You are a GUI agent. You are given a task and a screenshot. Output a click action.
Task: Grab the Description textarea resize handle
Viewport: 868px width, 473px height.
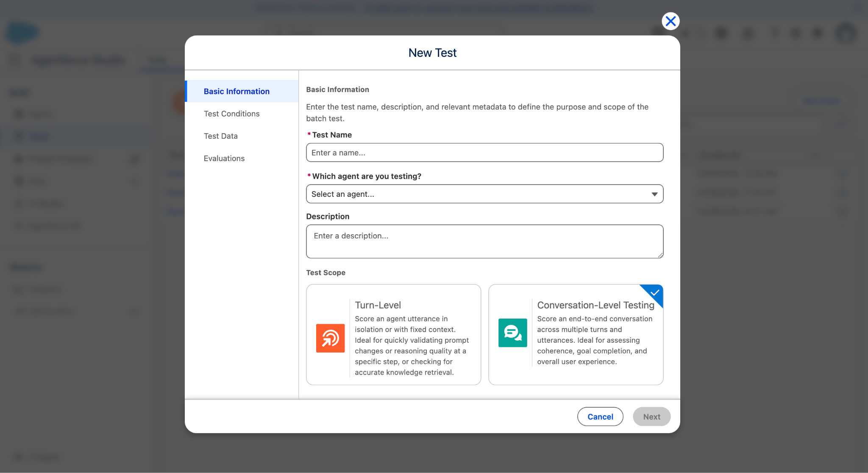(660, 255)
